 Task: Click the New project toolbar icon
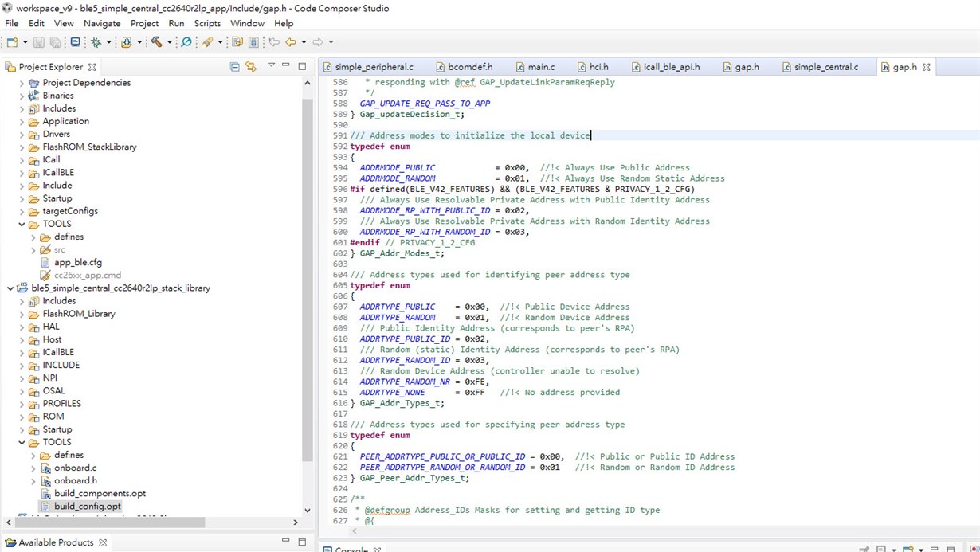(x=13, y=42)
